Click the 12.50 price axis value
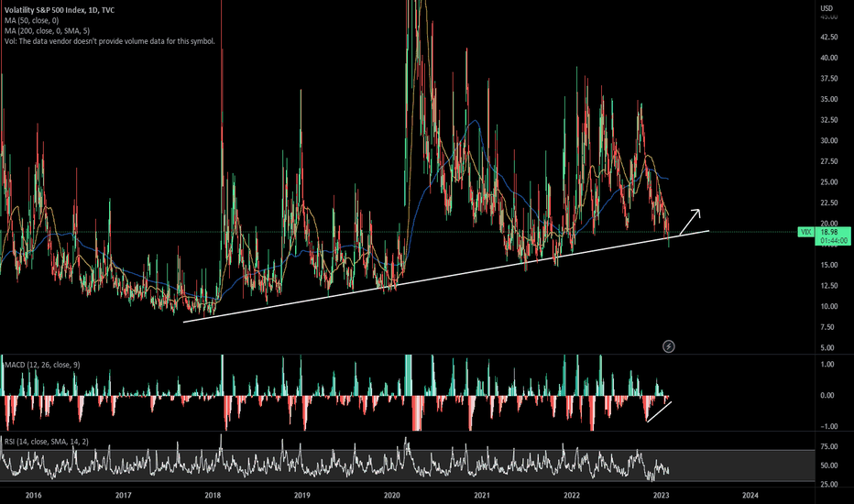Image resolution: width=854 pixels, height=504 pixels. tap(829, 286)
